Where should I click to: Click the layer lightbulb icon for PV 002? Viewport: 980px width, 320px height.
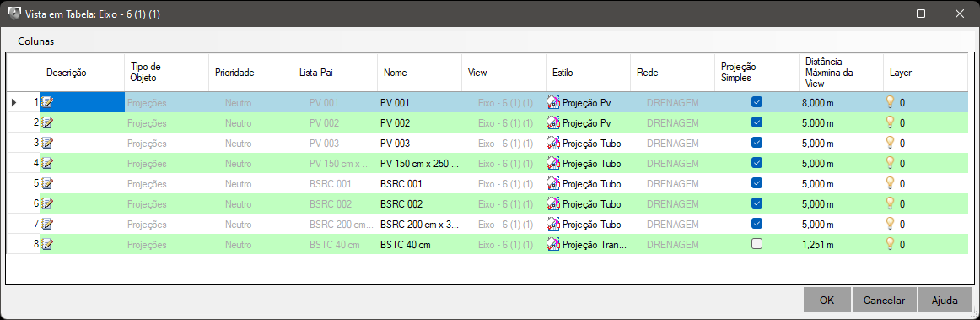(891, 122)
